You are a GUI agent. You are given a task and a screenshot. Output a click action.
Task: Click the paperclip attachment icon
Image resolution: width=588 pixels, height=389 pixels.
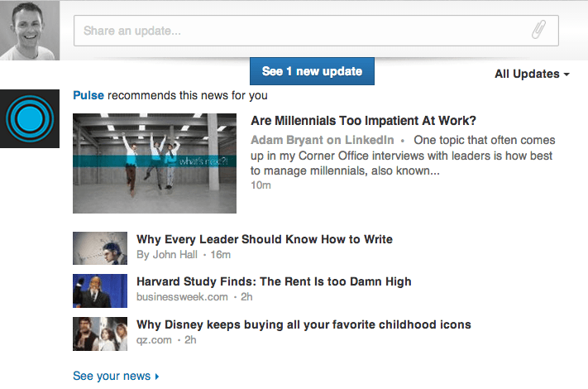tap(539, 30)
